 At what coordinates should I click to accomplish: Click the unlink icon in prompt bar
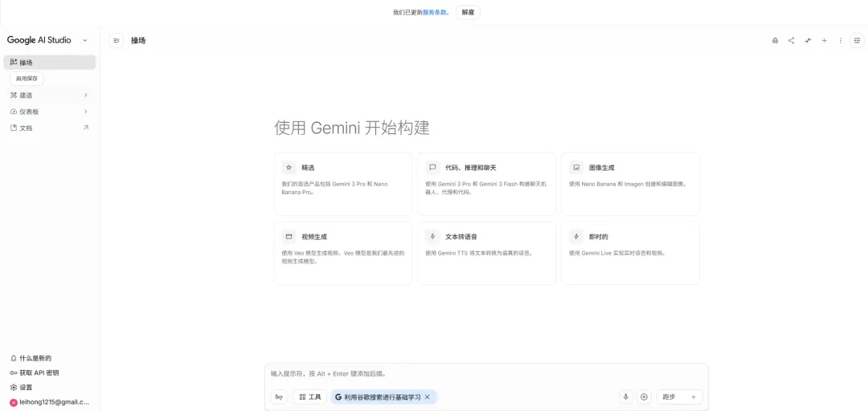pyautogui.click(x=279, y=397)
